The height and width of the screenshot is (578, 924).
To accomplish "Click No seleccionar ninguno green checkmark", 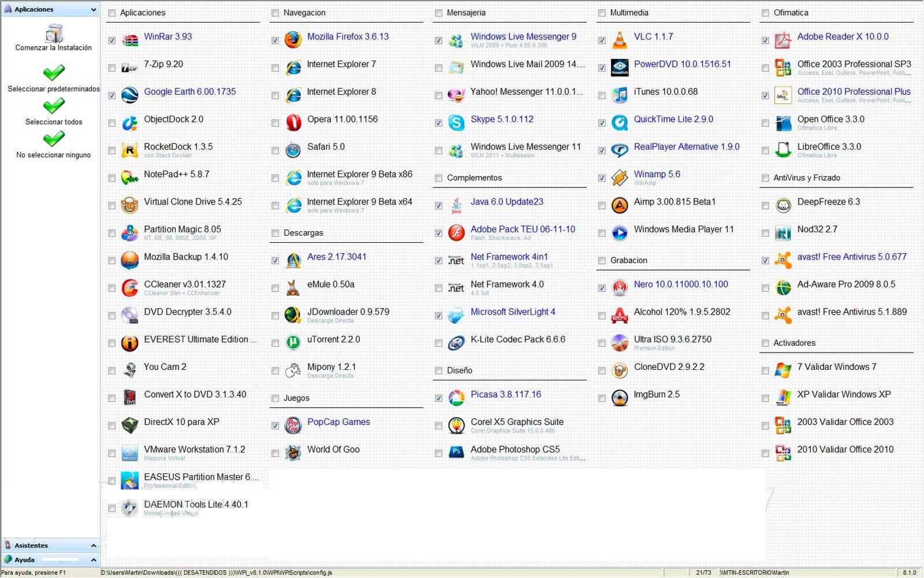I will tap(54, 139).
